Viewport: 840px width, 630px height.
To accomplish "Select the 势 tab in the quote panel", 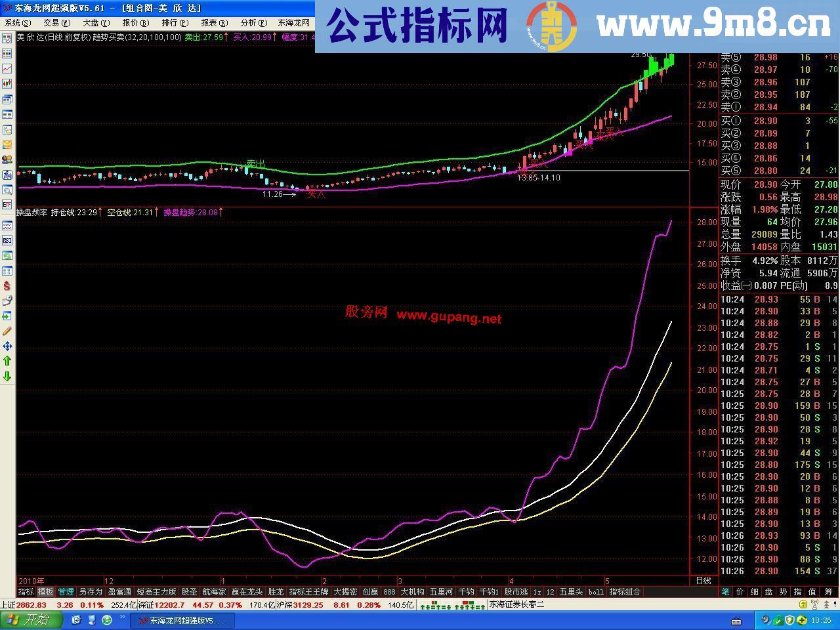I will (x=784, y=592).
